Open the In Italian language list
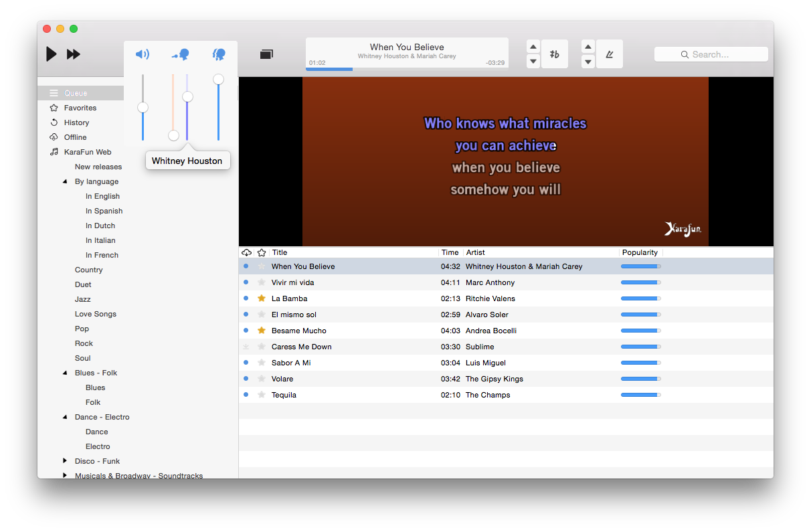 [x=100, y=240]
